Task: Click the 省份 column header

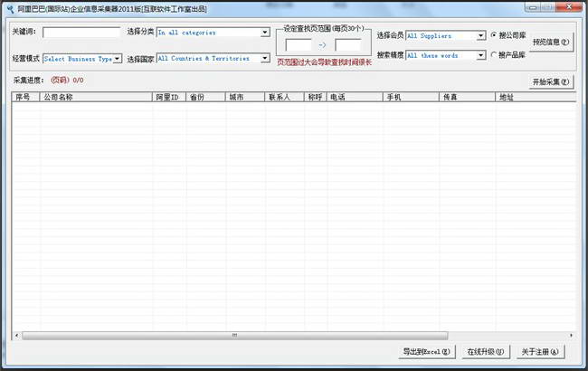Action: tap(205, 97)
